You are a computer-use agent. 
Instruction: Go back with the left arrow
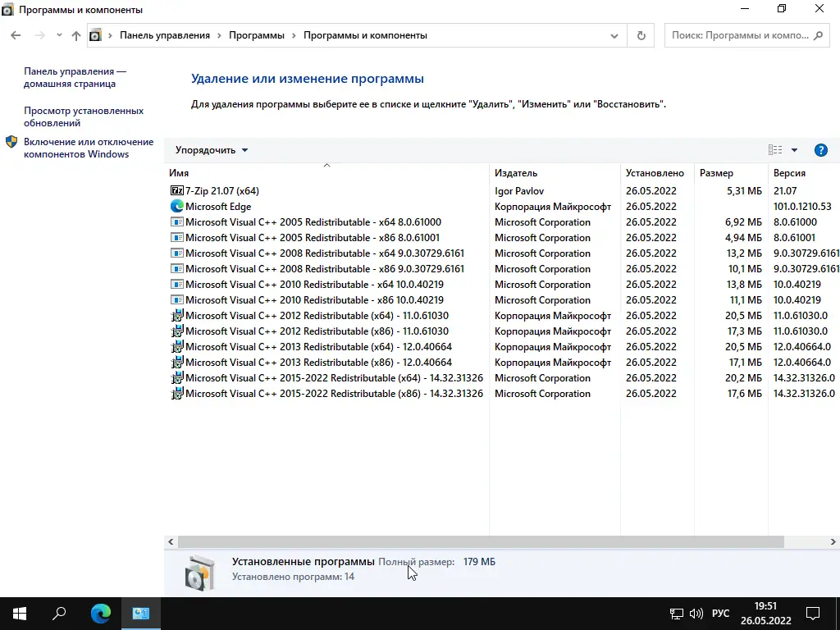tap(16, 35)
